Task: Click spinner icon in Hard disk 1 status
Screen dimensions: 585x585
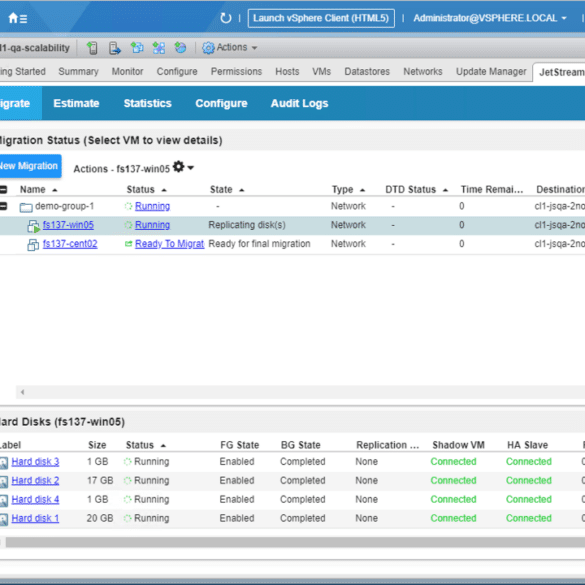Action: click(128, 518)
